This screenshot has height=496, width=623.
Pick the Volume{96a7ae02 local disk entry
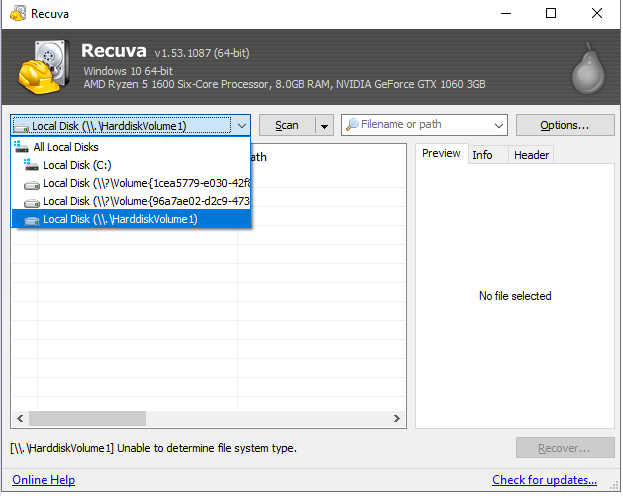131,201
